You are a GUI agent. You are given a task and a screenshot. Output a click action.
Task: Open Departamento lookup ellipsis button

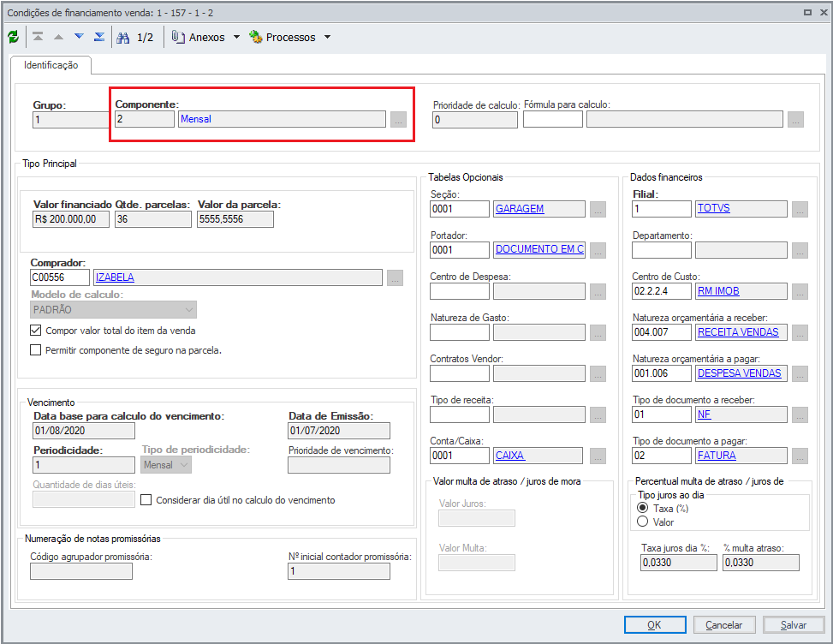[x=800, y=250]
